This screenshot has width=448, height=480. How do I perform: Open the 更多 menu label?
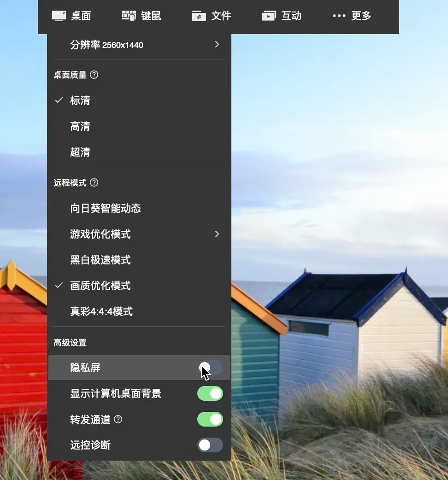[361, 16]
